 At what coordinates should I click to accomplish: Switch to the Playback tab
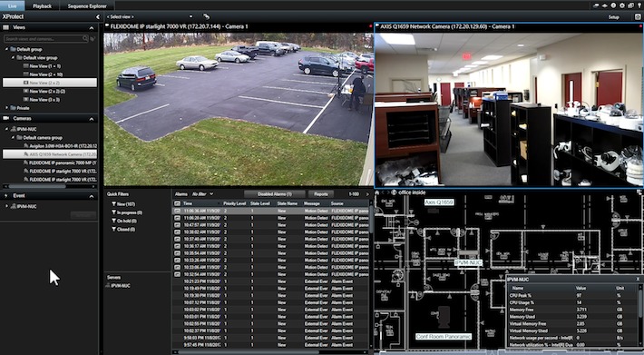click(42, 5)
